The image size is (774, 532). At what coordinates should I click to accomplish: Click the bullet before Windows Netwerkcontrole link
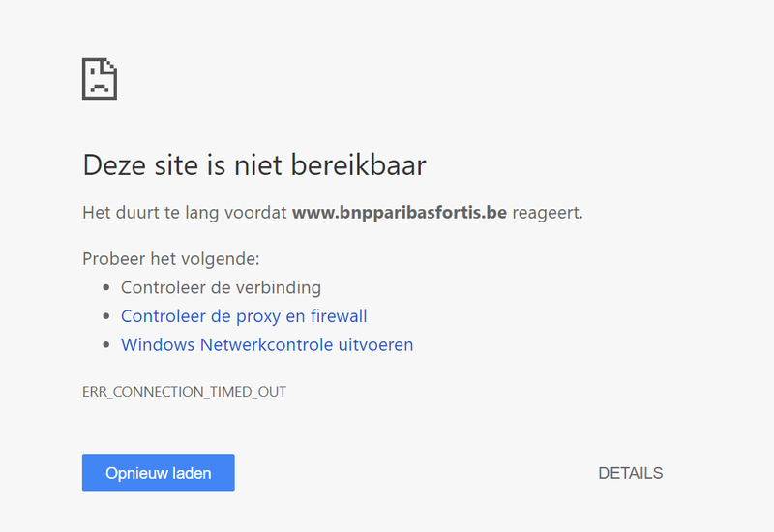(x=106, y=345)
